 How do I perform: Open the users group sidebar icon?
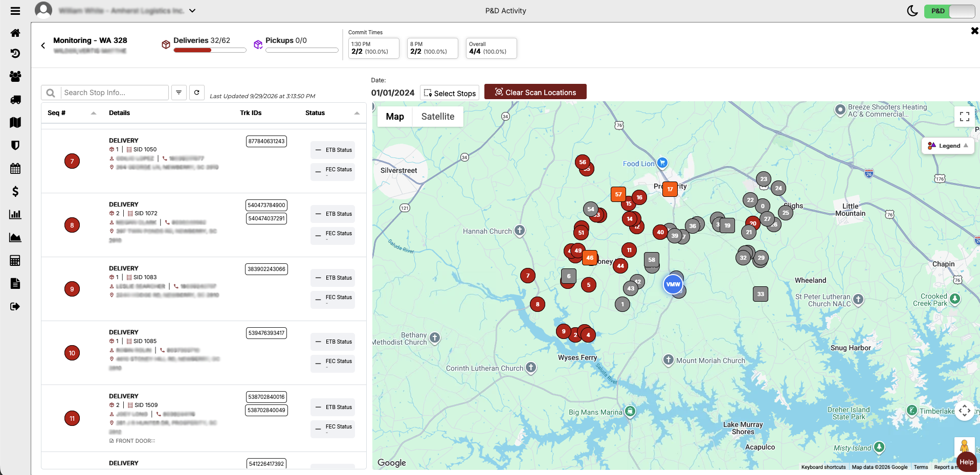coord(15,76)
